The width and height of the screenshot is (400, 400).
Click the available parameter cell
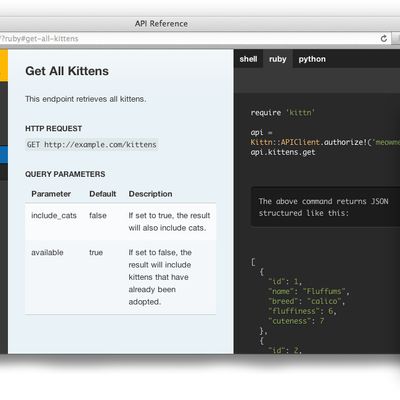(x=47, y=253)
